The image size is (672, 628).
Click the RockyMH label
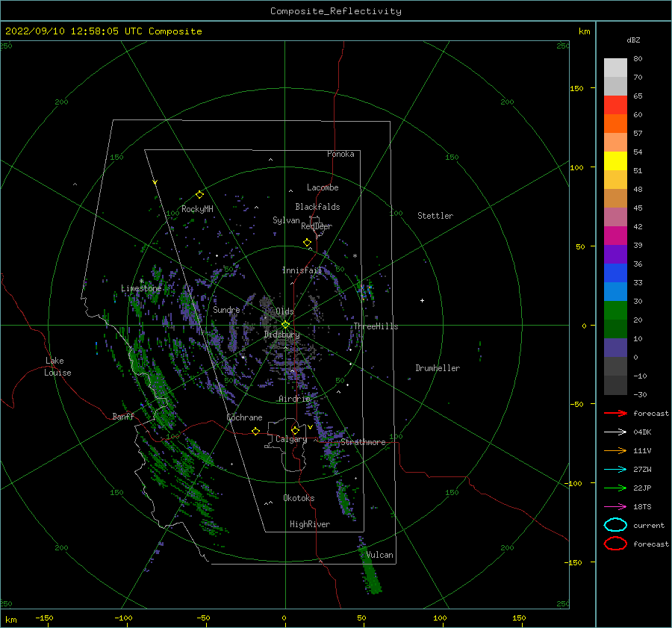197,209
